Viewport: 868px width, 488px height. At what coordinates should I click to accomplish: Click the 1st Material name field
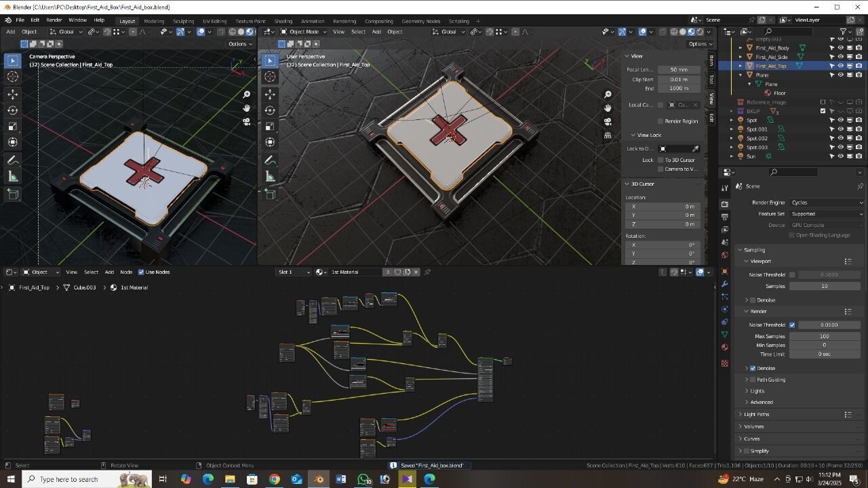[355, 272]
